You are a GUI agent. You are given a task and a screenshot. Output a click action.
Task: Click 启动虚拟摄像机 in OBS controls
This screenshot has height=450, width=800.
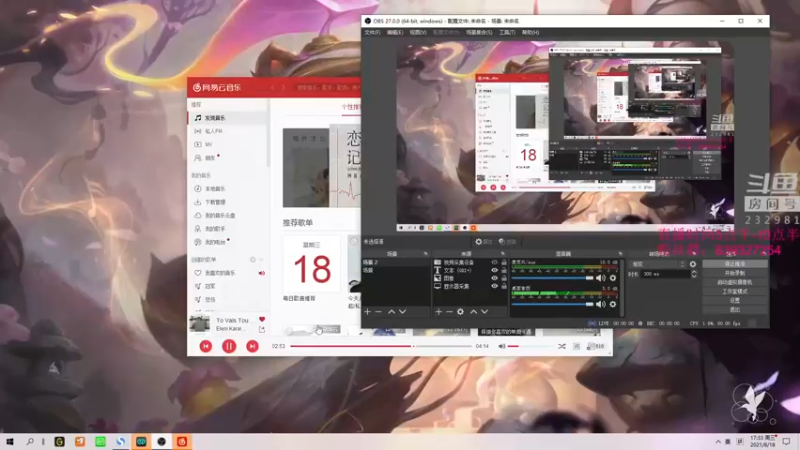tap(735, 282)
